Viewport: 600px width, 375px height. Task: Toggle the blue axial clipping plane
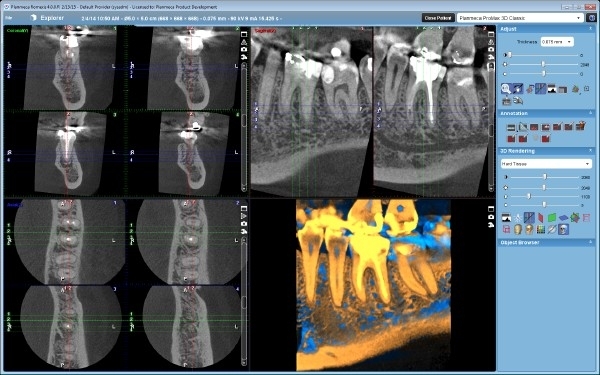point(563,218)
